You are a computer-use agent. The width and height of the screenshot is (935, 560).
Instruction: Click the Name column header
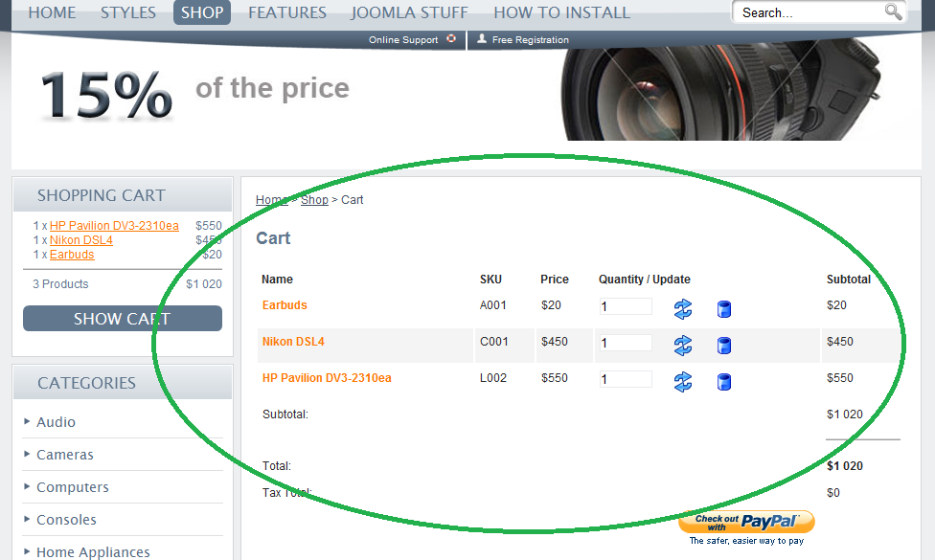pos(277,280)
